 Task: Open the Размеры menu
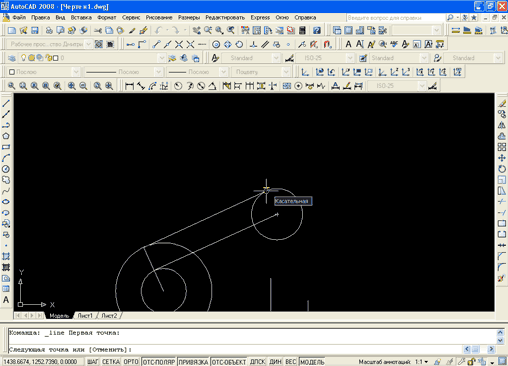(189, 17)
